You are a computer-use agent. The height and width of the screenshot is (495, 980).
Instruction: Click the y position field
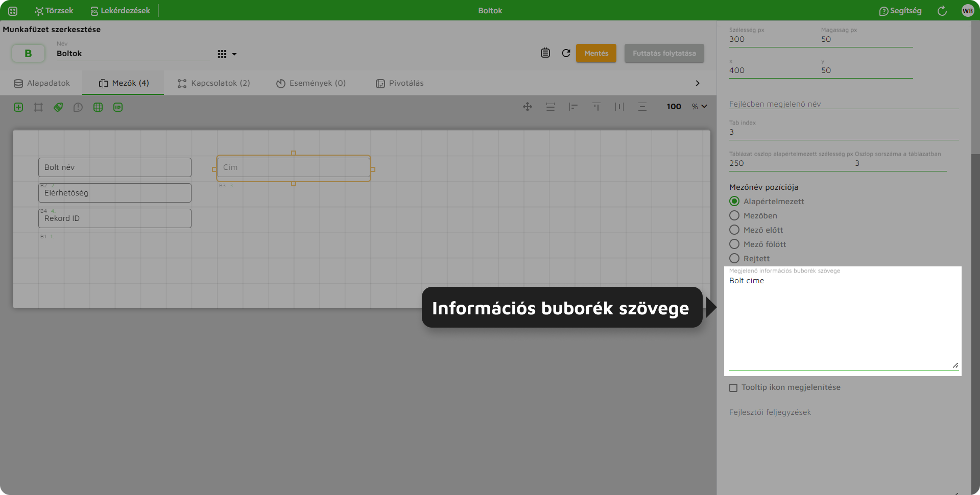867,70
